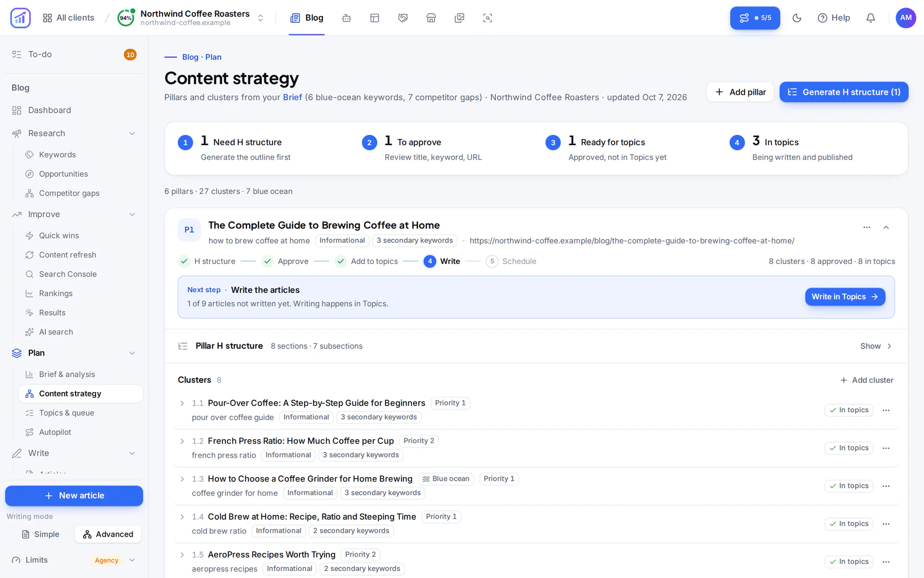Click the Schedule step in the pillar workflow

pos(511,261)
